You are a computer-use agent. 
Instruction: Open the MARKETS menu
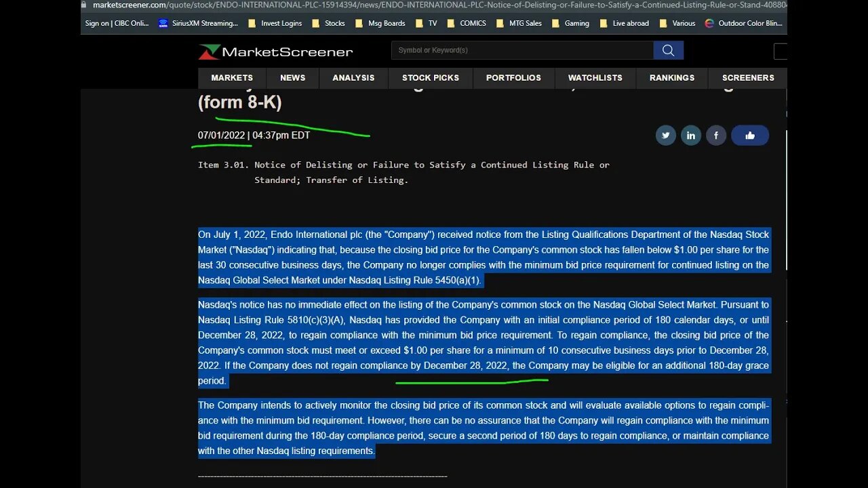(232, 78)
